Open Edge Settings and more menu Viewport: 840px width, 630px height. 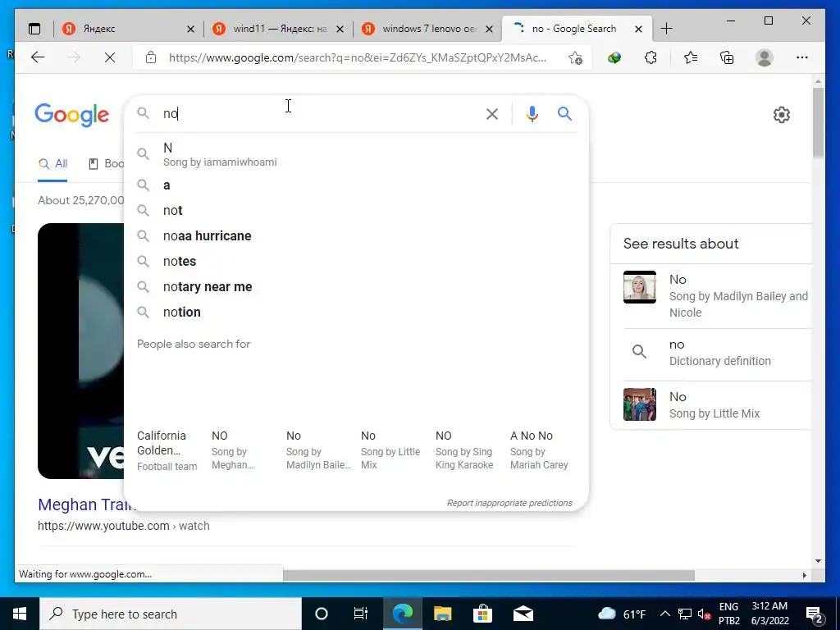click(x=802, y=57)
